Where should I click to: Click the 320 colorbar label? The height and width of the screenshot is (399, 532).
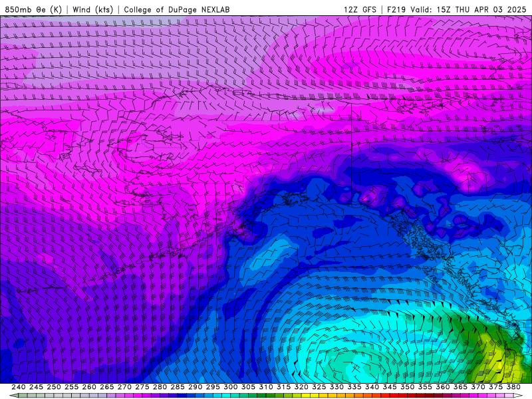click(x=301, y=387)
